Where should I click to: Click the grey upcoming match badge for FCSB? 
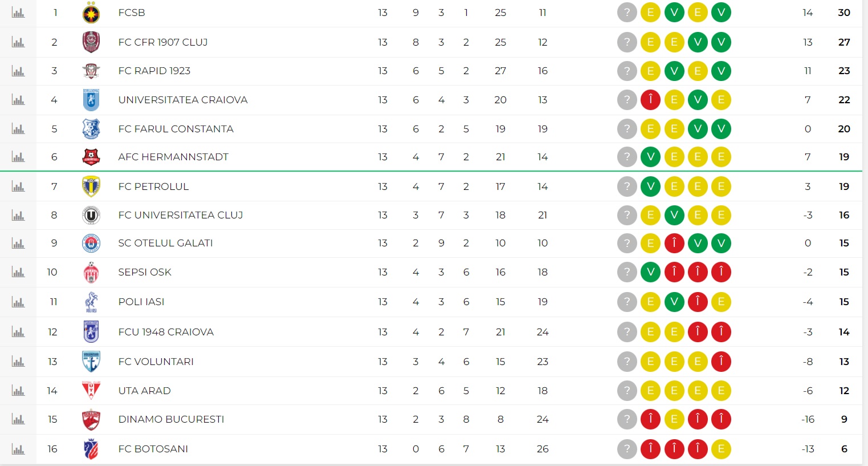click(627, 13)
